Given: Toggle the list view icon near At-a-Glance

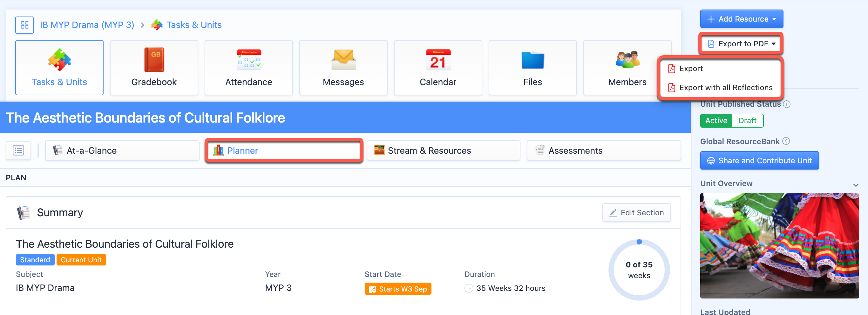Looking at the screenshot, I should tap(18, 150).
